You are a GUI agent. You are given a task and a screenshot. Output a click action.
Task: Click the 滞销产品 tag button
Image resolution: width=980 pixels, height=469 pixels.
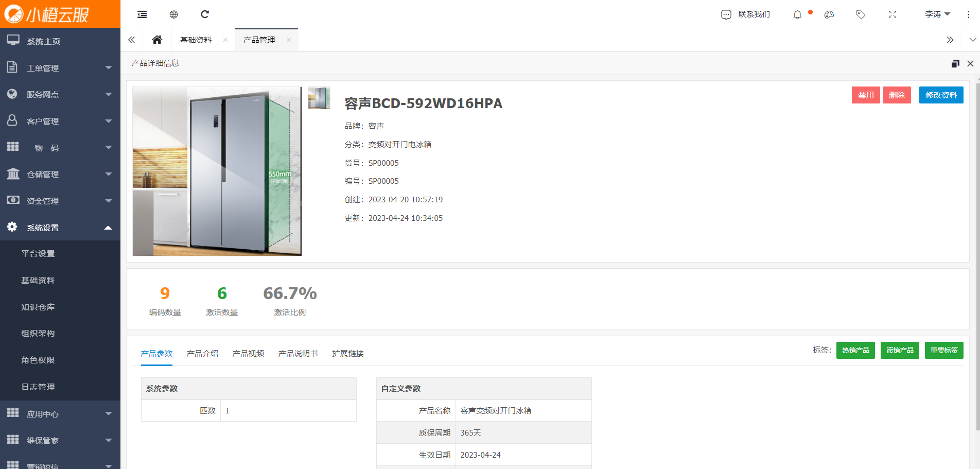tap(900, 351)
